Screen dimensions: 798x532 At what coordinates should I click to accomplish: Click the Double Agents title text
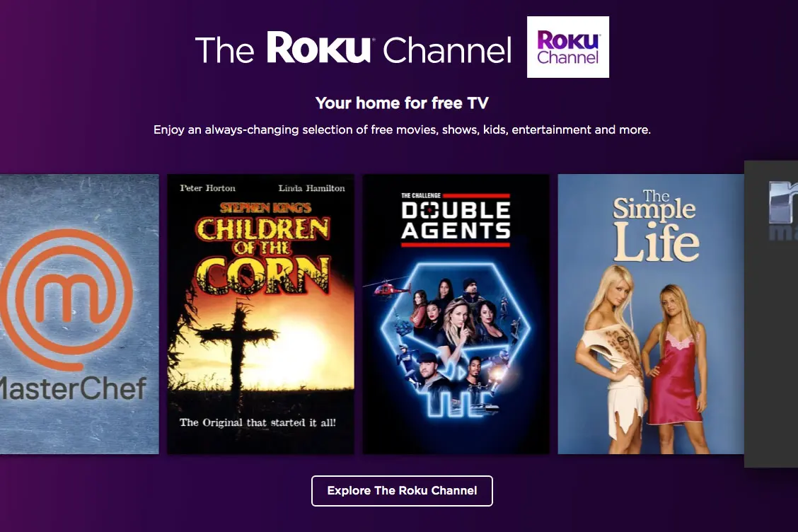456,220
